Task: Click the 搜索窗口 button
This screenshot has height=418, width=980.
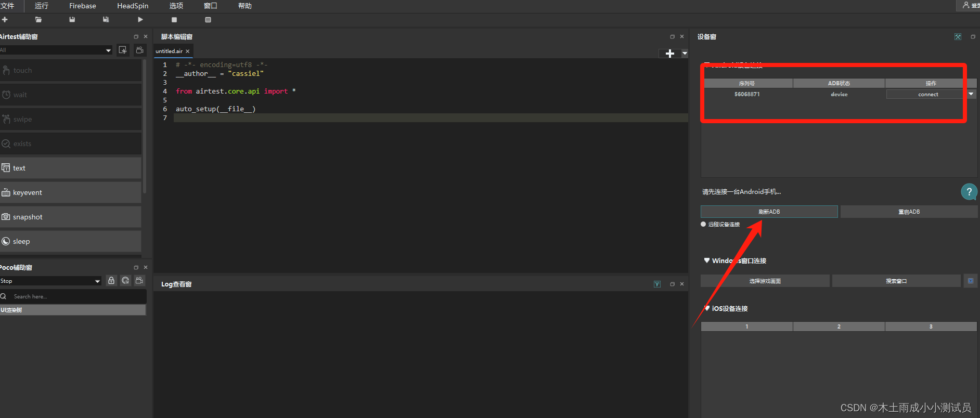Action: click(x=896, y=281)
